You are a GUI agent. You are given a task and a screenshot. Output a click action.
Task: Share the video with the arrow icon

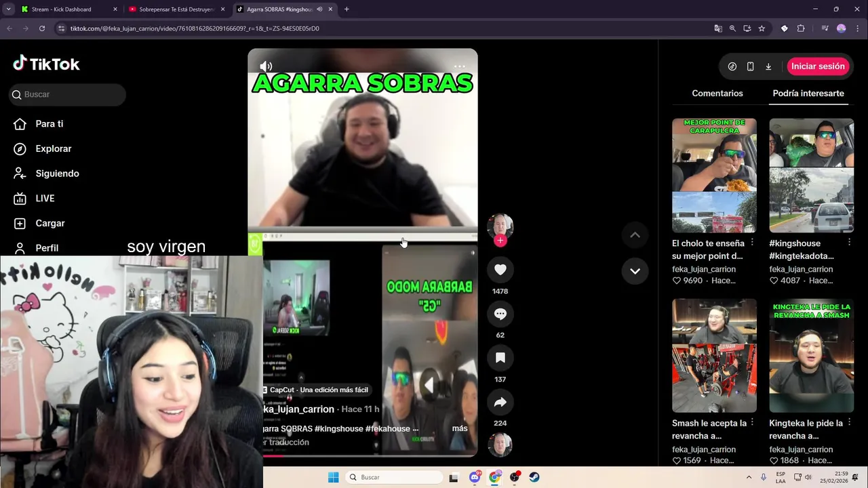500,402
